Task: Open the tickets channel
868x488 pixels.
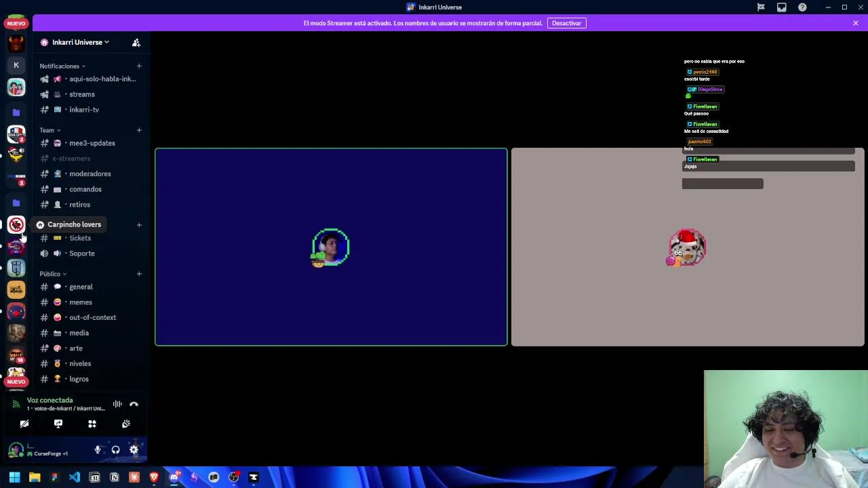Action: [x=90, y=238]
